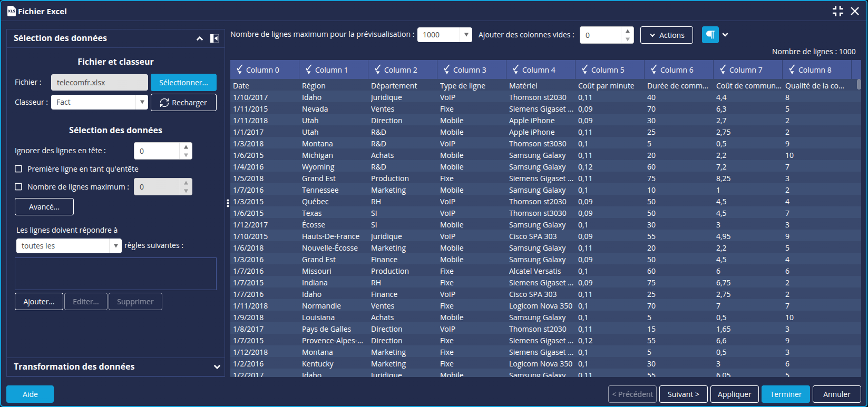Click the reload icon in Recharger

tap(164, 103)
